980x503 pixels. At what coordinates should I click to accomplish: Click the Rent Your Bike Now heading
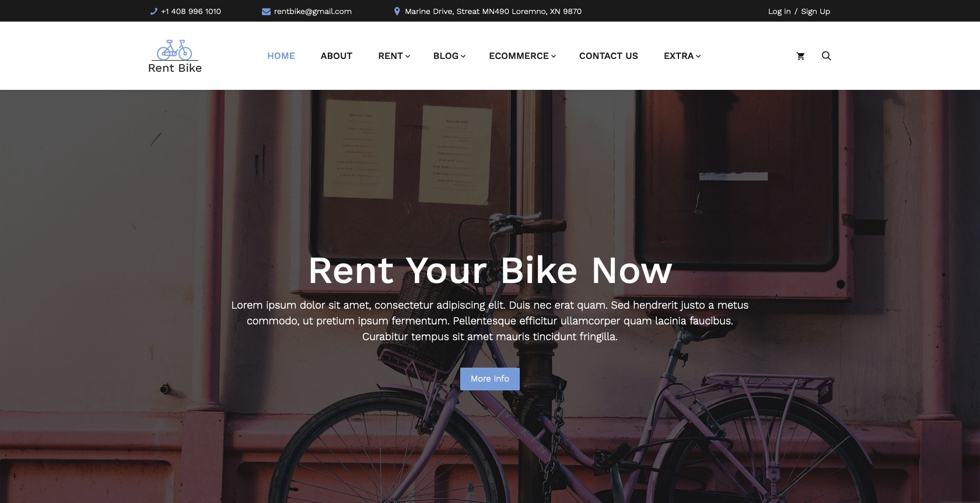point(490,271)
